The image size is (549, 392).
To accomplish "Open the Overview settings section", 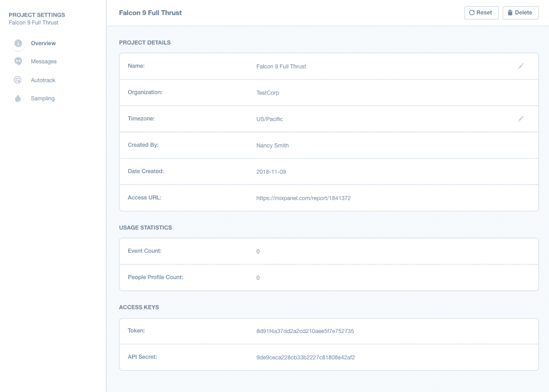I will coord(43,43).
